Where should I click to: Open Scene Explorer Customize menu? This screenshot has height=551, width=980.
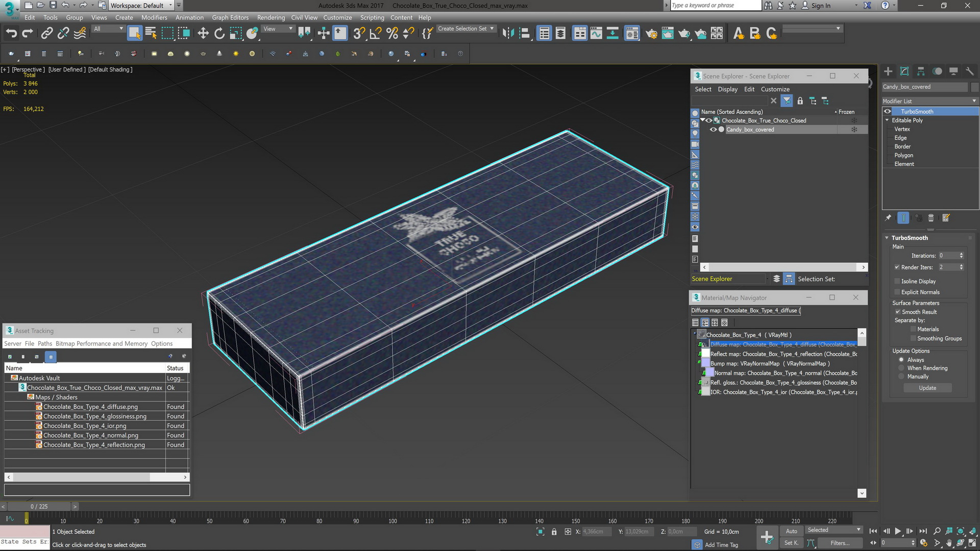(775, 89)
